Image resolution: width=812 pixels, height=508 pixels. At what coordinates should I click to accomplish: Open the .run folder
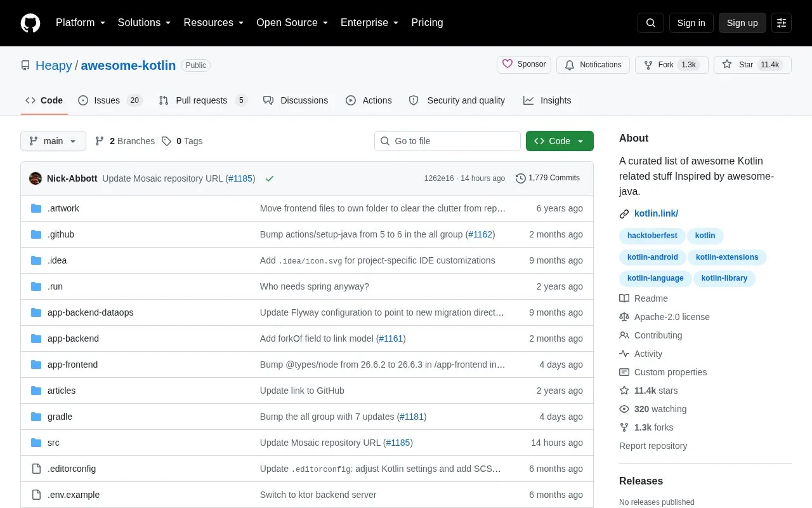[55, 286]
